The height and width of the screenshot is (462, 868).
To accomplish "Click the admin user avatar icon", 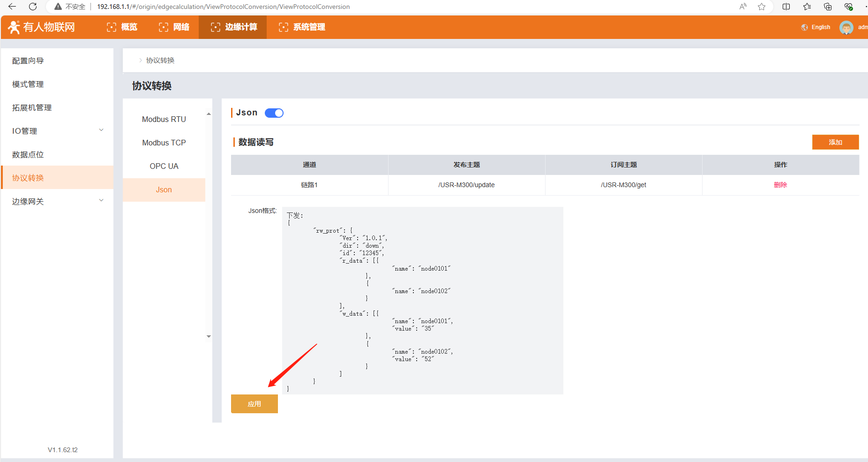I will pos(846,27).
